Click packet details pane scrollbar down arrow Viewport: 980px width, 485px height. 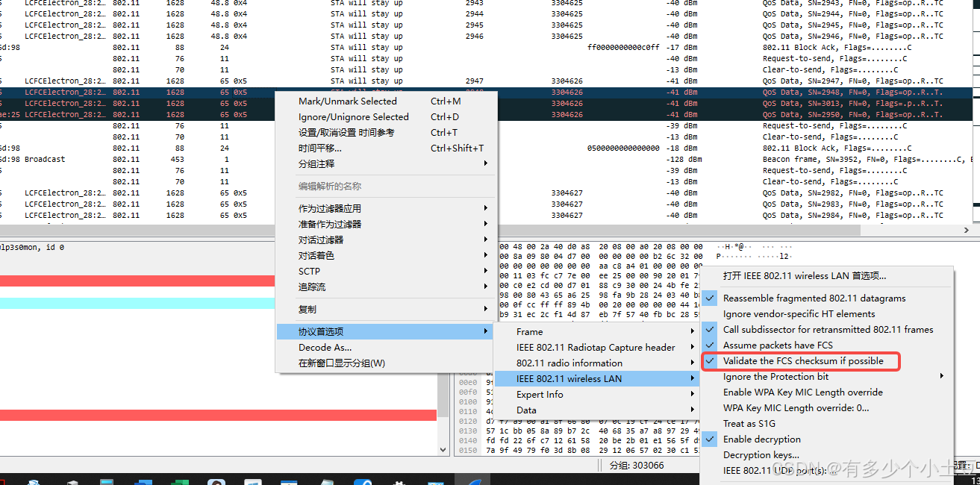tap(443, 450)
